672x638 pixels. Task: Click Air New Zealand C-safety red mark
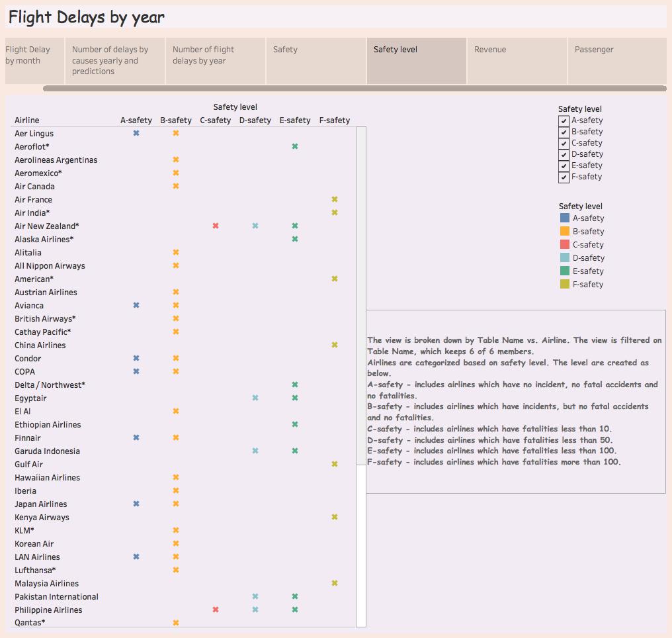click(x=216, y=226)
